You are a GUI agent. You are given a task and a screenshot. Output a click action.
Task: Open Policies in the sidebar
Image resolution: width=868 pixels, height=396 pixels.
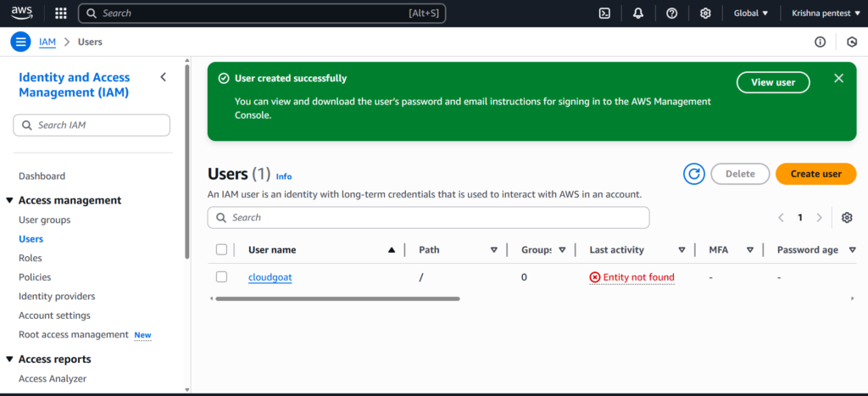click(x=35, y=277)
